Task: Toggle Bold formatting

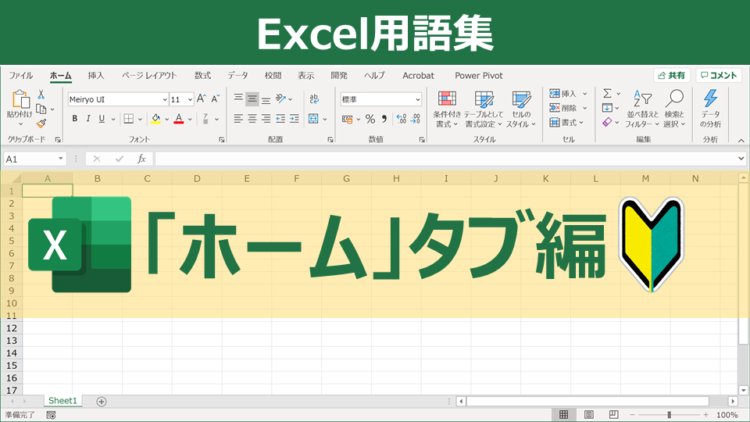Action: [x=75, y=119]
